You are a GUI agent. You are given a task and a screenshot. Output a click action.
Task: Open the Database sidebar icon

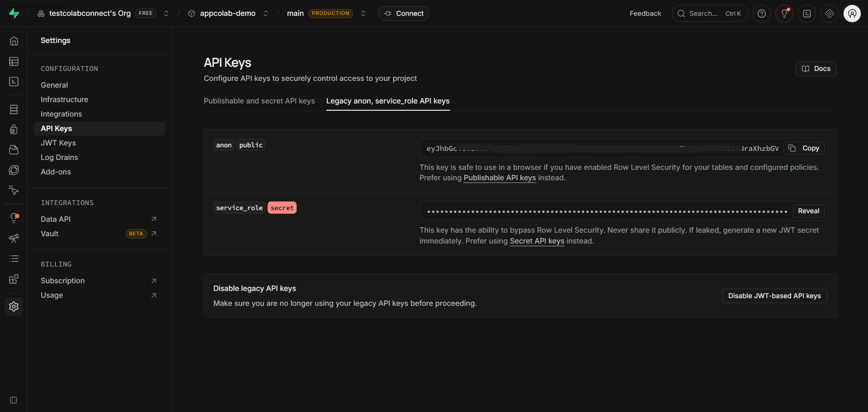[14, 109]
